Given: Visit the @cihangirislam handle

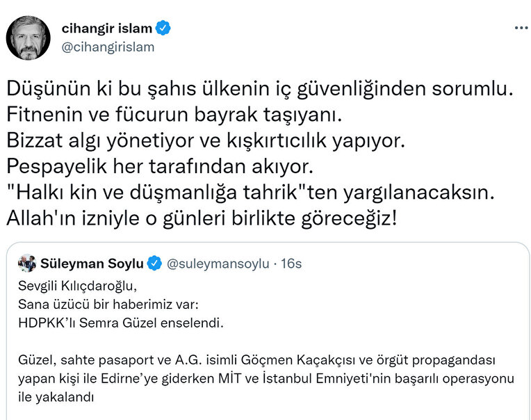Looking at the screenshot, I should (x=108, y=47).
